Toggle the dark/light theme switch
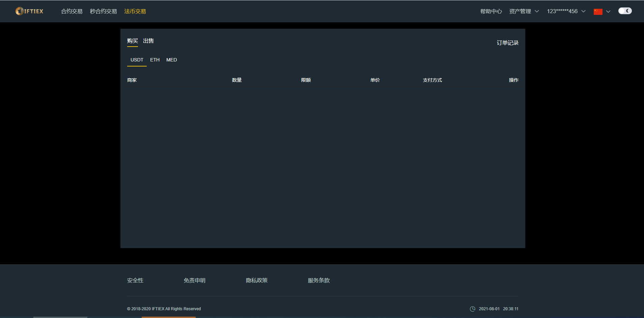 [625, 10]
